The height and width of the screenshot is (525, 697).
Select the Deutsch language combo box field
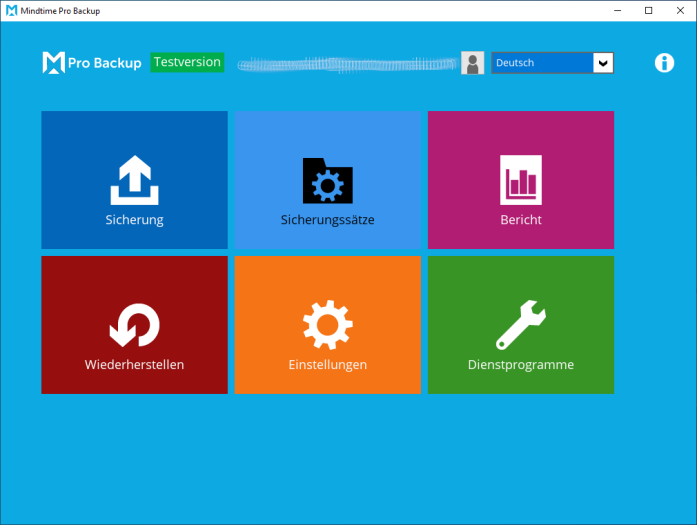541,63
